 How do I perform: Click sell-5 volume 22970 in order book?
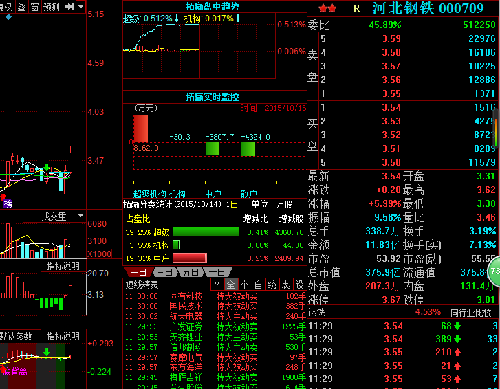[482, 39]
